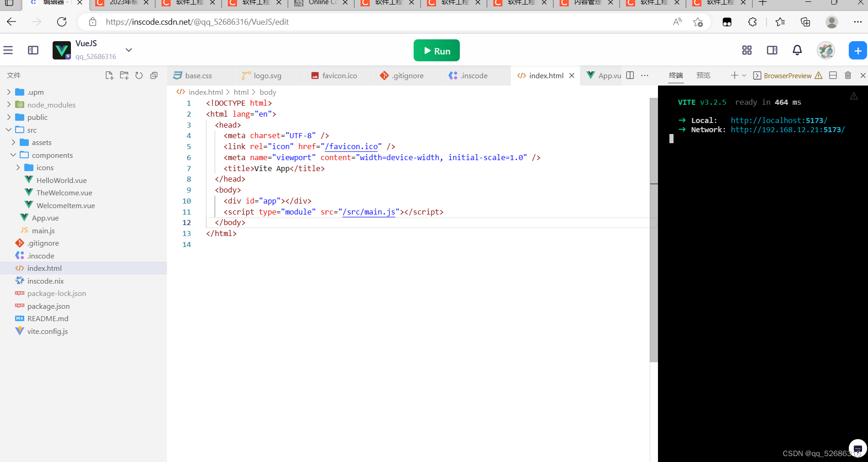Screen dimensions: 868x462
Task: Toggle the right panel layout icon
Action: tap(772, 50)
